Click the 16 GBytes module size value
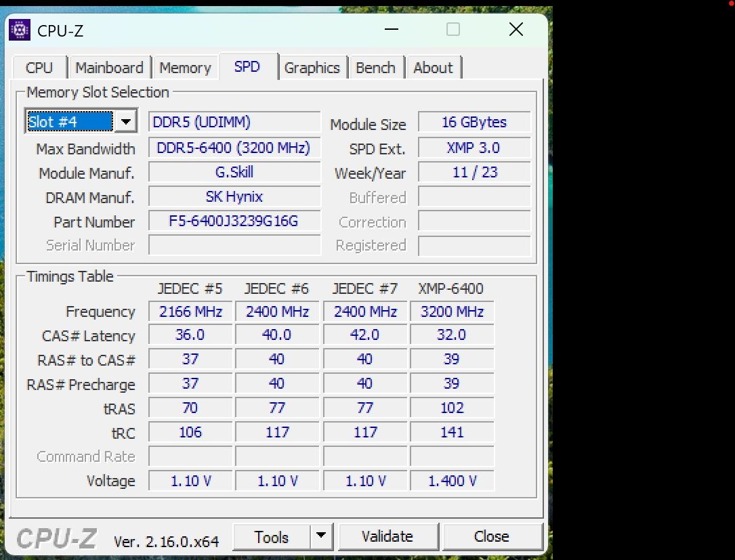The height and width of the screenshot is (560, 735). [474, 123]
